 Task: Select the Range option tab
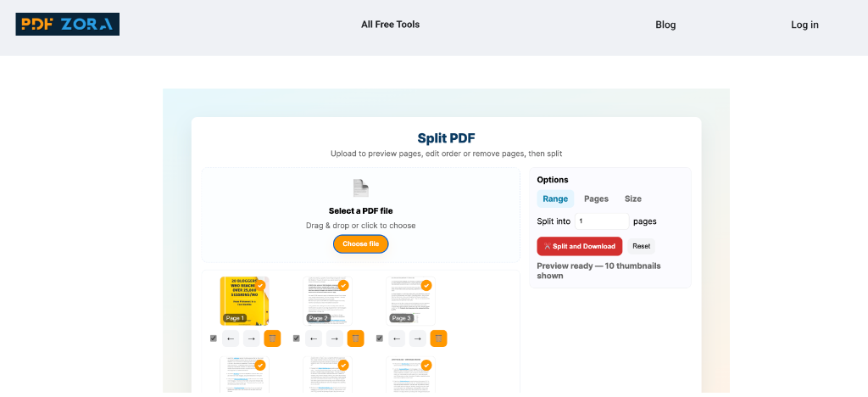pyautogui.click(x=555, y=198)
